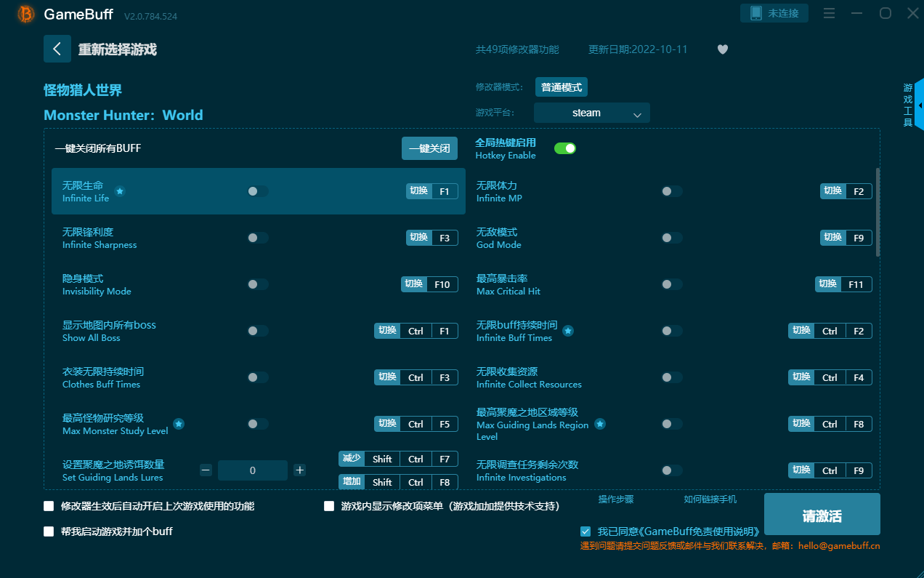Image resolution: width=924 pixels, height=578 pixels.
Task: Click the Guiding Lands Lures value field
Action: tap(252, 470)
